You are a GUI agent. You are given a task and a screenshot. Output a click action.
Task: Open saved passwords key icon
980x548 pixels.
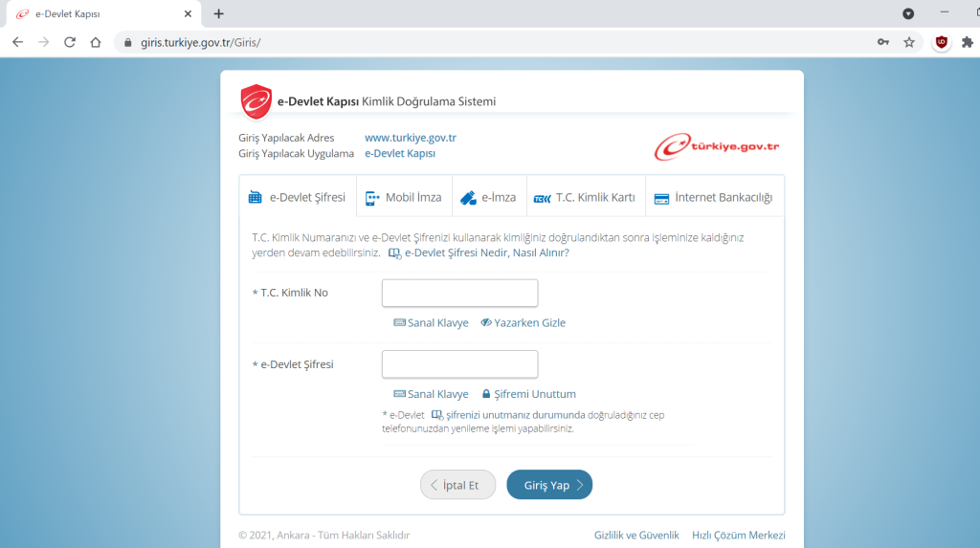[x=883, y=42]
